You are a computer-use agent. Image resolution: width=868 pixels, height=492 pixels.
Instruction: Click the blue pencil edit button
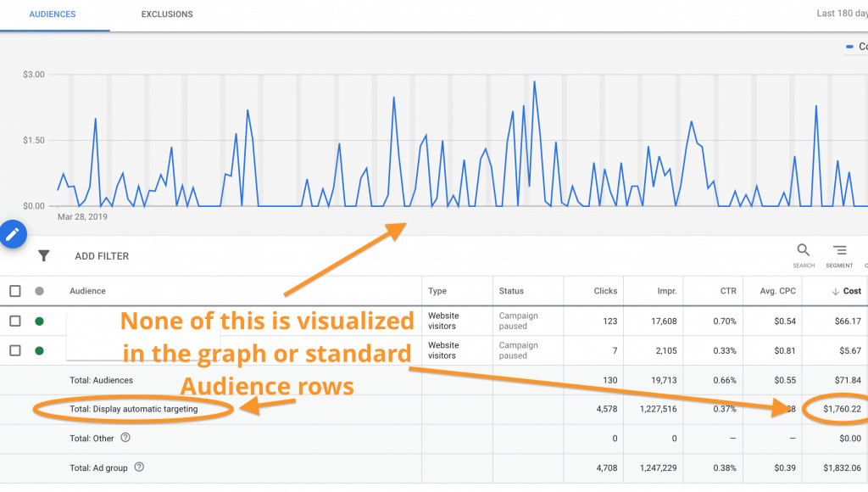click(x=13, y=234)
